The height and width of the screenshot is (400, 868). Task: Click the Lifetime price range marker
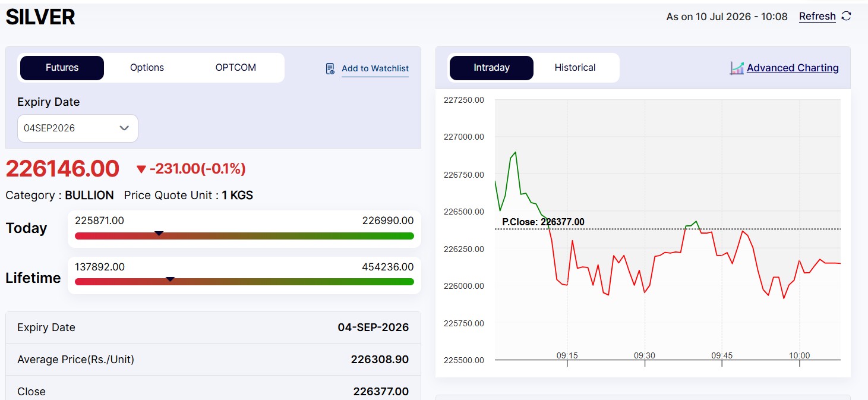170,279
